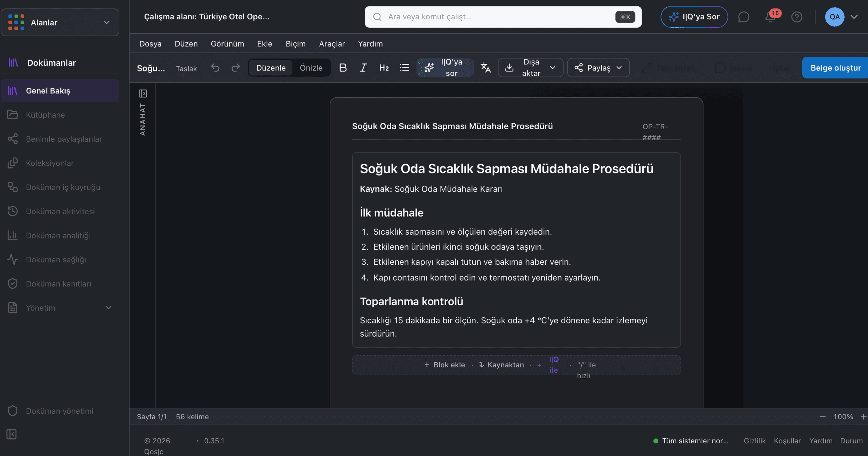This screenshot has height=456, width=868.
Task: Switch to Önizle preview mode
Action: [311, 68]
